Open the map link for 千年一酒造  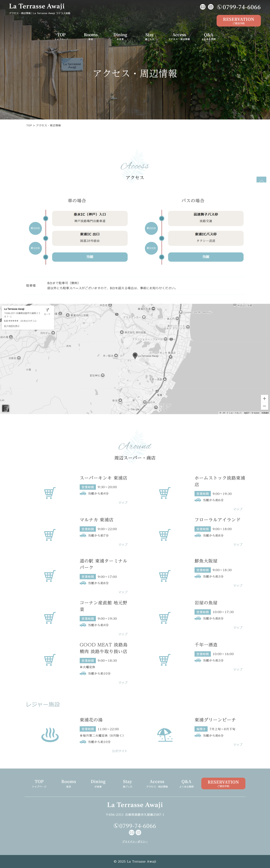(238, 670)
